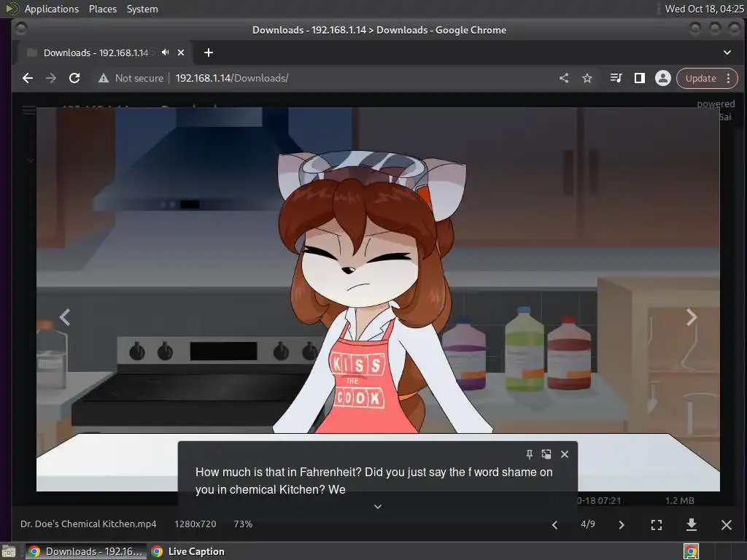The image size is (747, 560).
Task: Pin the Live Caption box
Action: [x=530, y=454]
